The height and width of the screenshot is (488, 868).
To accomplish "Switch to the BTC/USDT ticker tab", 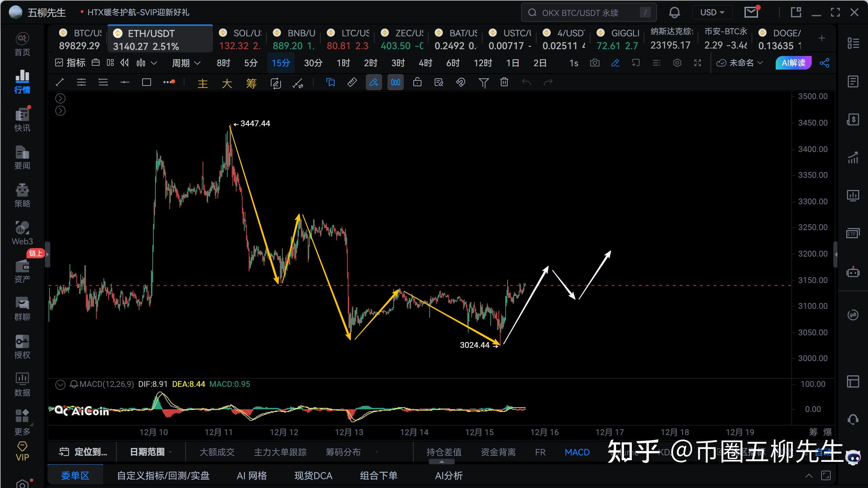I will 80,39.
